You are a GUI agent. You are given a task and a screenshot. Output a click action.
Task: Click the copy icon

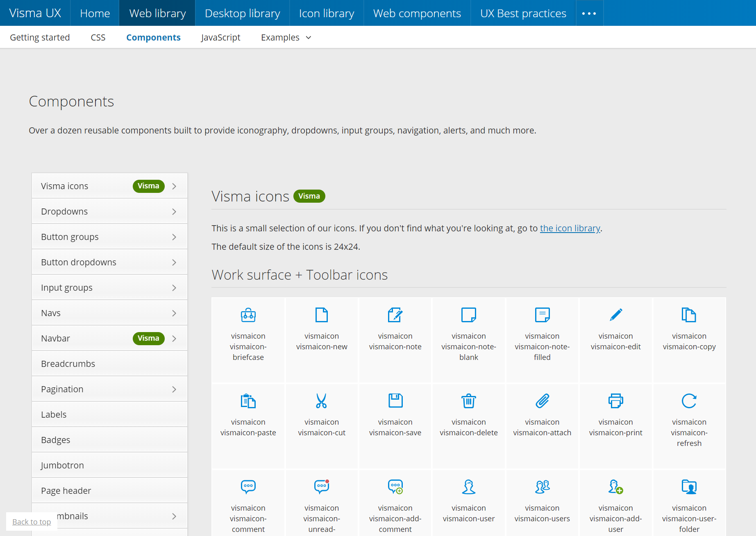coord(689,315)
